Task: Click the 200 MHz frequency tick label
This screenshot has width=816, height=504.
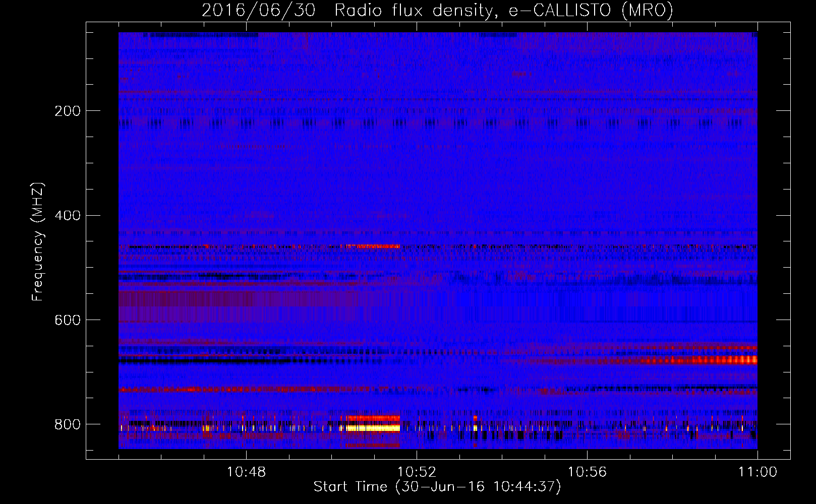Action: [x=68, y=111]
